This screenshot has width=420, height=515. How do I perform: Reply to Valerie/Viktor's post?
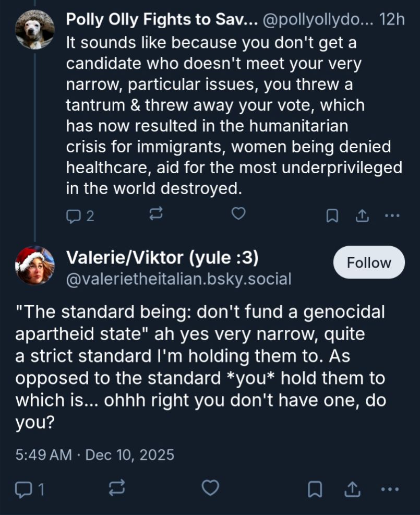pyautogui.click(x=25, y=489)
